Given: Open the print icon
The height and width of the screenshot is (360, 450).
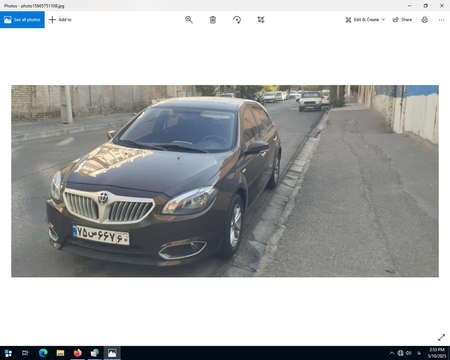Looking at the screenshot, I should [x=424, y=20].
